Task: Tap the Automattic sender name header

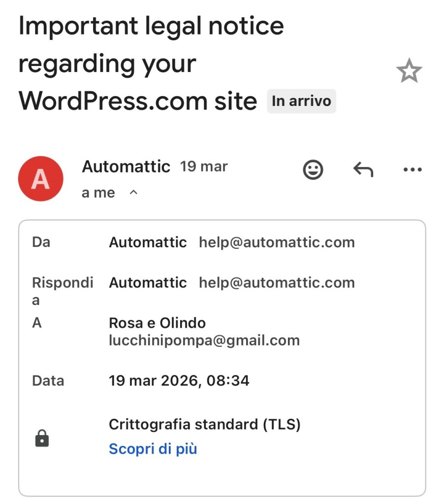Action: pos(126,167)
